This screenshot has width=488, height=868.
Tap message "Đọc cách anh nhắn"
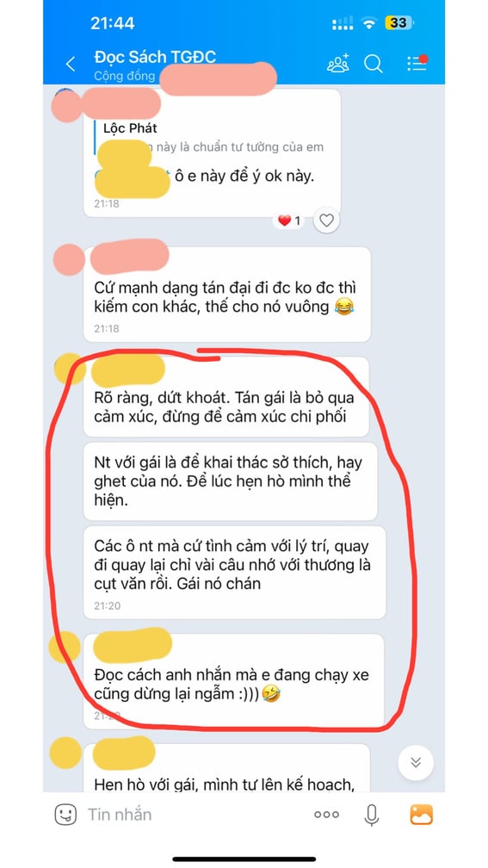[x=233, y=681]
